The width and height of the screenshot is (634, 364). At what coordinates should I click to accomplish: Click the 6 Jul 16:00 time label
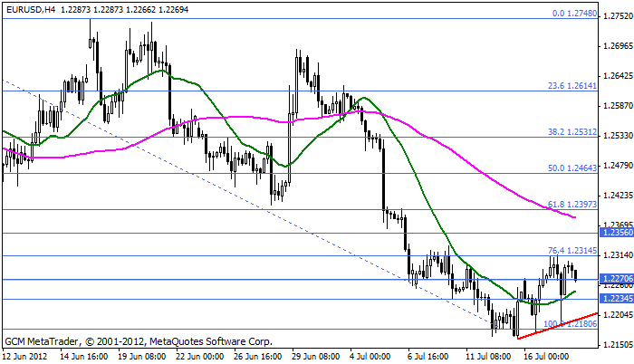pos(428,357)
